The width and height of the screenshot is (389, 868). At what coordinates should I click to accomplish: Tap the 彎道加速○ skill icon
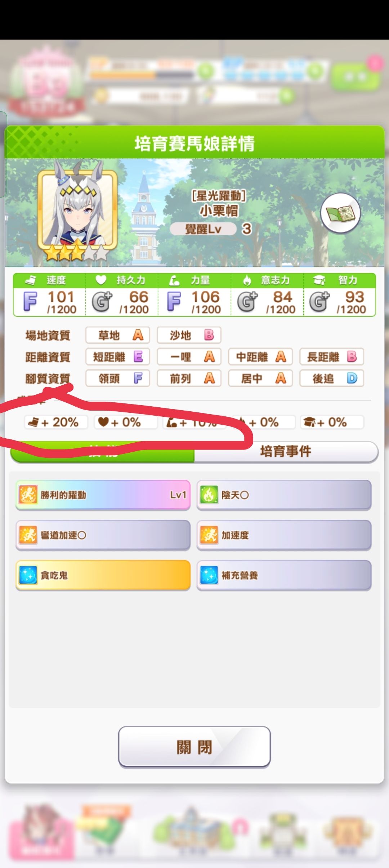[x=28, y=535]
